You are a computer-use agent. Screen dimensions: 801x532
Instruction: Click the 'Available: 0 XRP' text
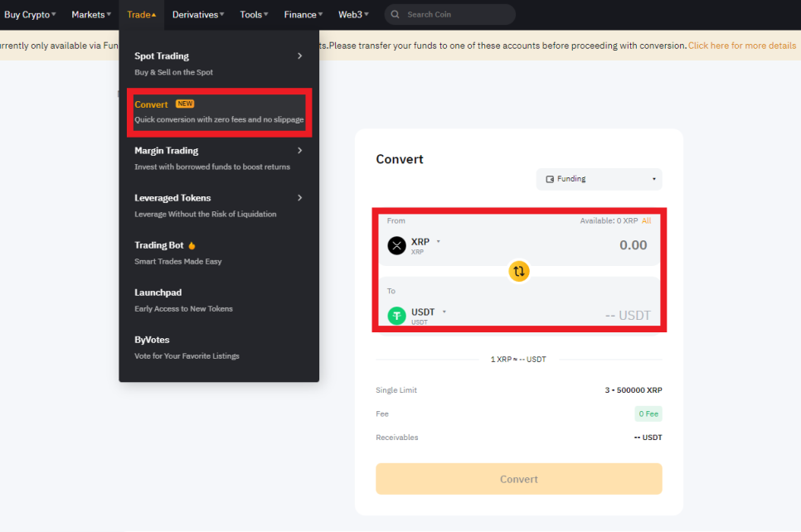[x=609, y=220]
